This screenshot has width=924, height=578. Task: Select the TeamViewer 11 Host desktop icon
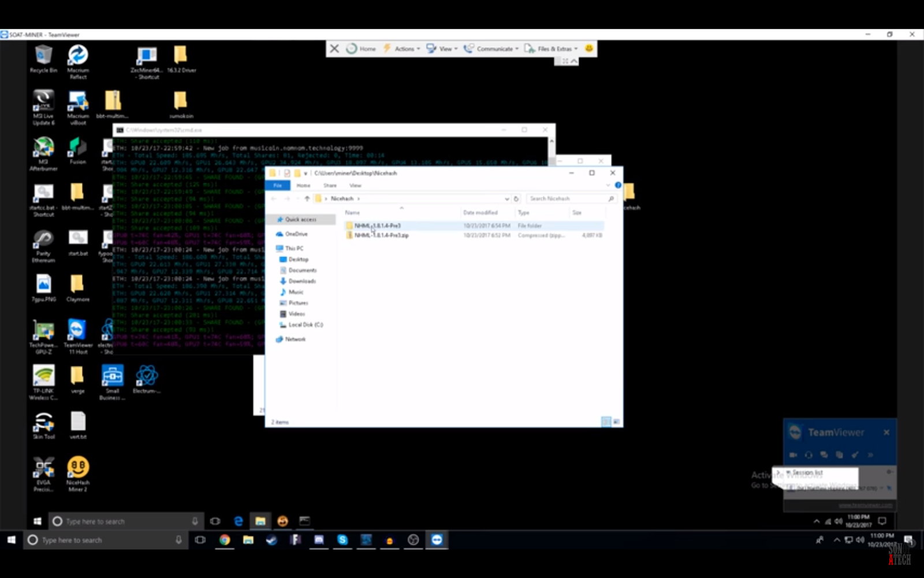78,336
